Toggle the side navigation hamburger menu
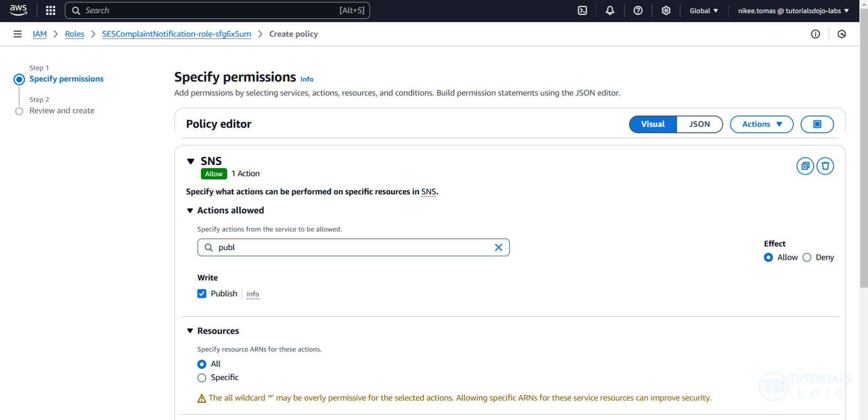 pyautogui.click(x=18, y=34)
